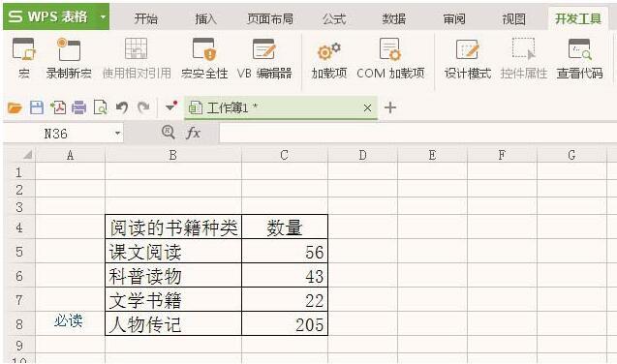
Task: Expand quick access toolbar customize dropdown
Action: [170, 106]
